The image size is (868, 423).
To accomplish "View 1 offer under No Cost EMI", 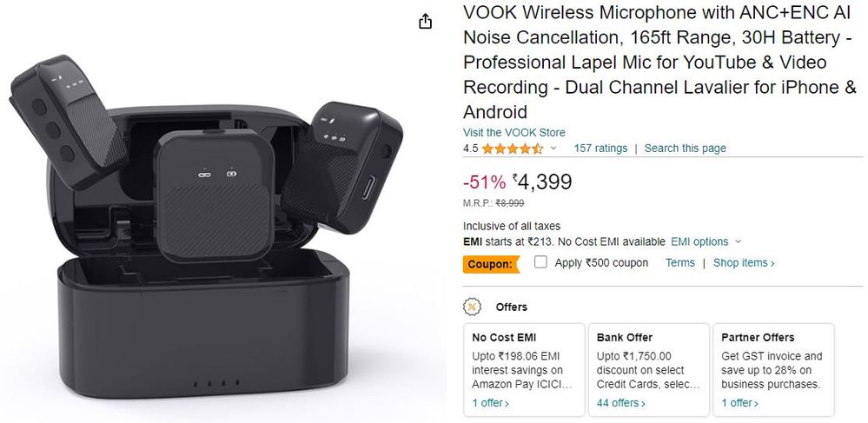I will pos(490,403).
